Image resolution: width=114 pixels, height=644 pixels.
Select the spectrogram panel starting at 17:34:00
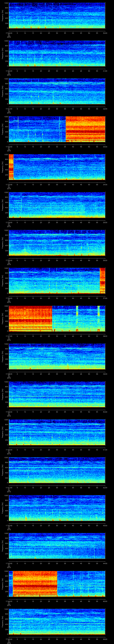tap(57, 205)
